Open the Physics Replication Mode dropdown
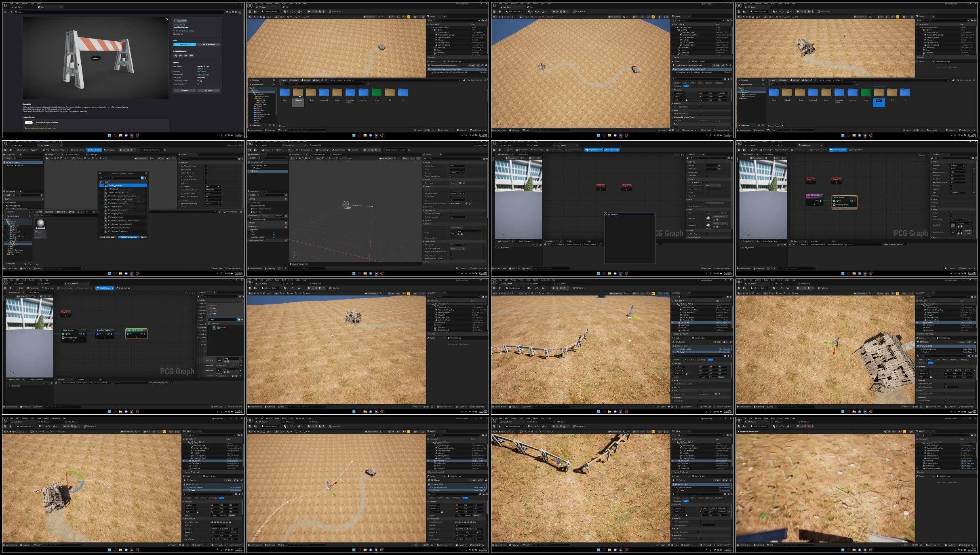 coord(213,203)
